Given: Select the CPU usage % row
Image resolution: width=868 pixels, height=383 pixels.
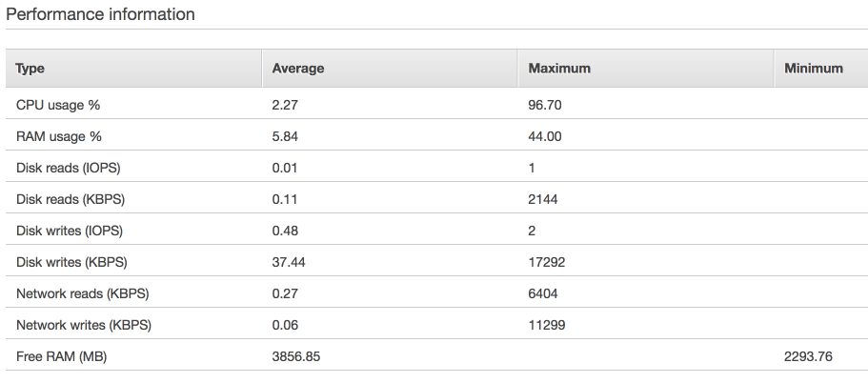Looking at the screenshot, I should coord(436,105).
